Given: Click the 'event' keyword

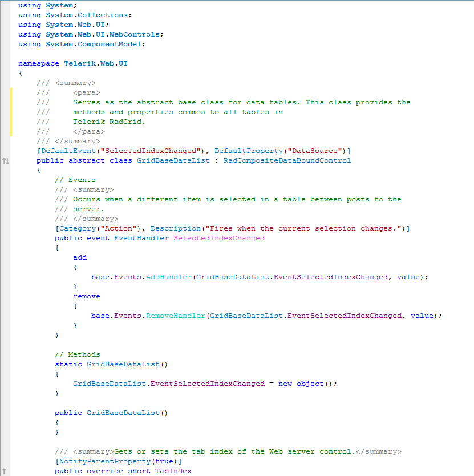Looking at the screenshot, I should pos(98,239).
